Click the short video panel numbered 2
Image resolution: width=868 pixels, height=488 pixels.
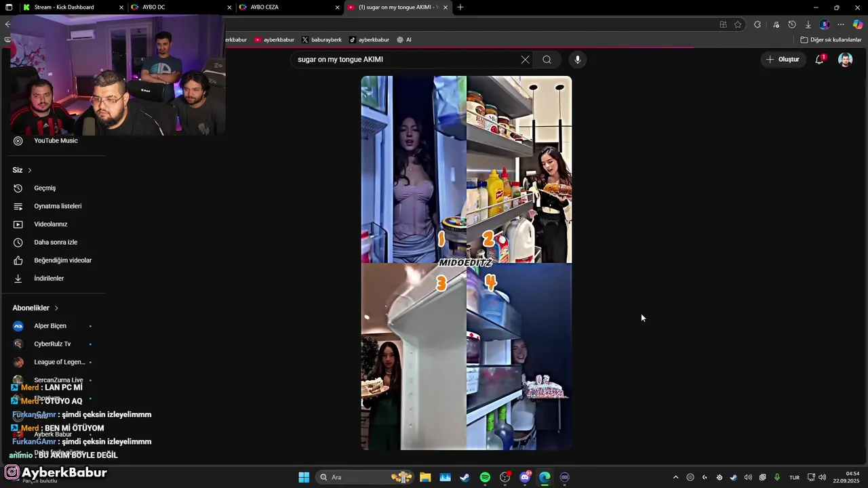pos(519,169)
